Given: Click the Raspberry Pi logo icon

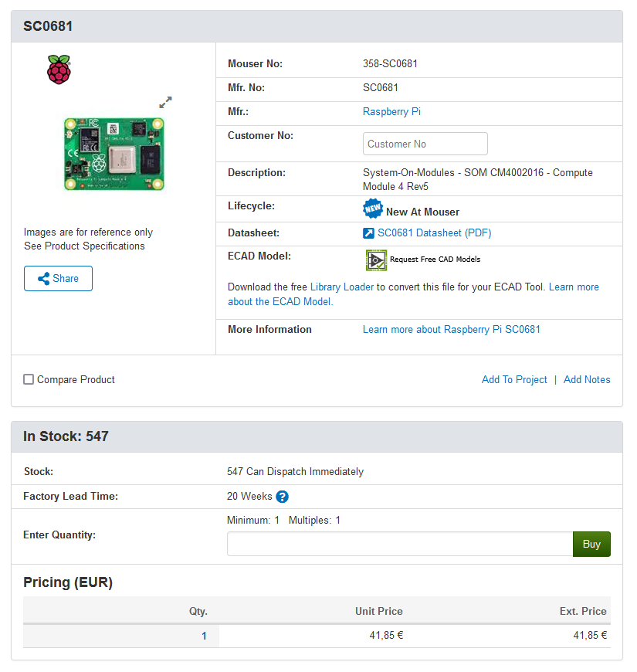Looking at the screenshot, I should [x=59, y=70].
